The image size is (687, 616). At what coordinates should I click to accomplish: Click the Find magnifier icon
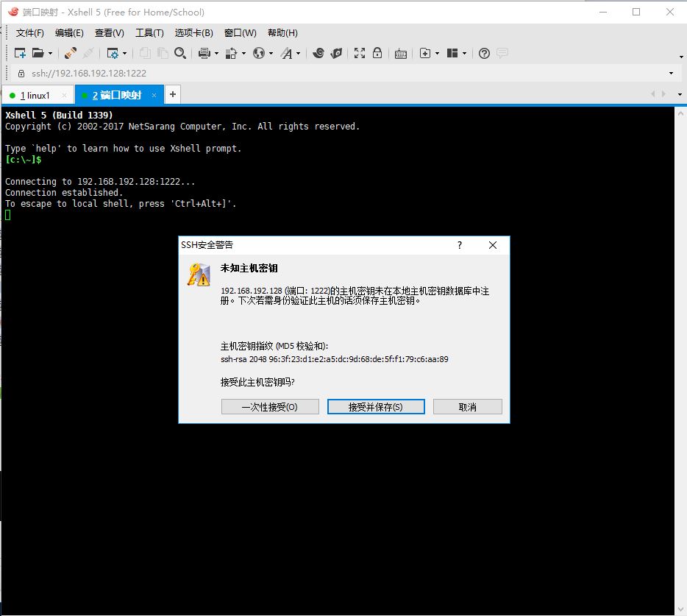(x=180, y=53)
